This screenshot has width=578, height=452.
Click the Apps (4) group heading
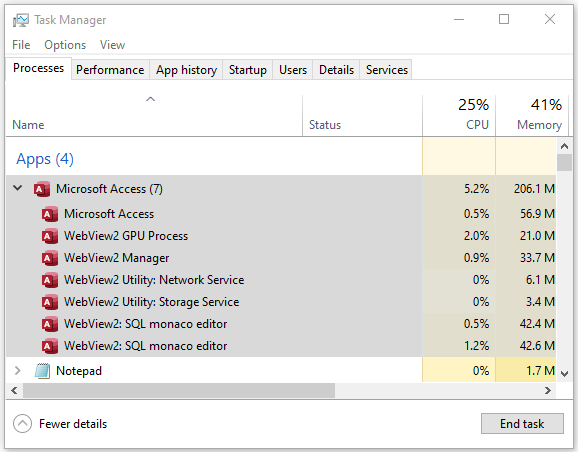[45, 159]
